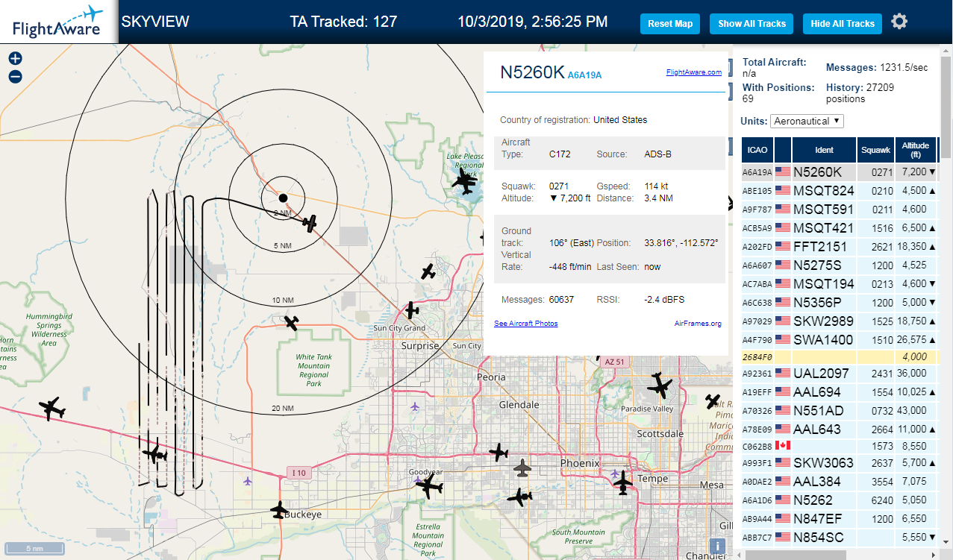Select the AAL384 row

coord(840,481)
